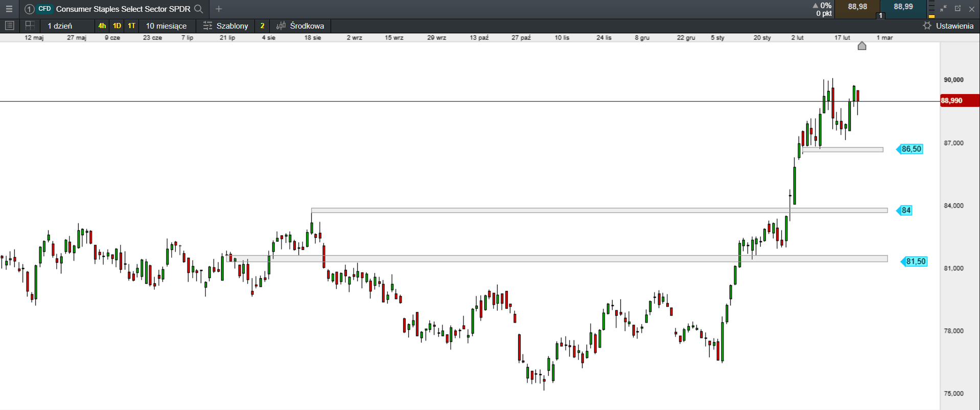The image size is (980, 410).
Task: Toggle the crosshair cursor grid icon
Action: [30, 26]
